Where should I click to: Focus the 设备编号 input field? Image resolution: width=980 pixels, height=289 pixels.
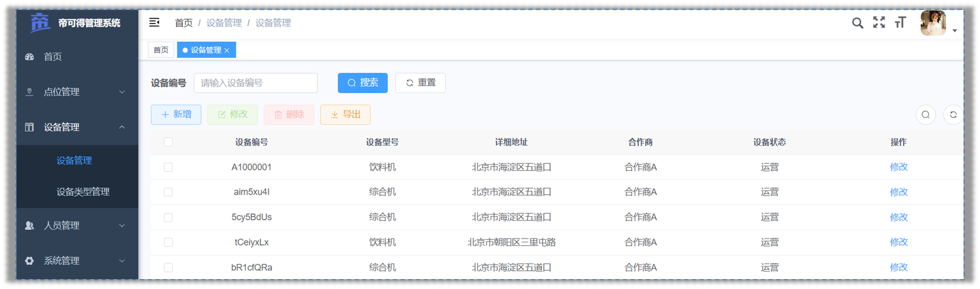click(x=256, y=83)
